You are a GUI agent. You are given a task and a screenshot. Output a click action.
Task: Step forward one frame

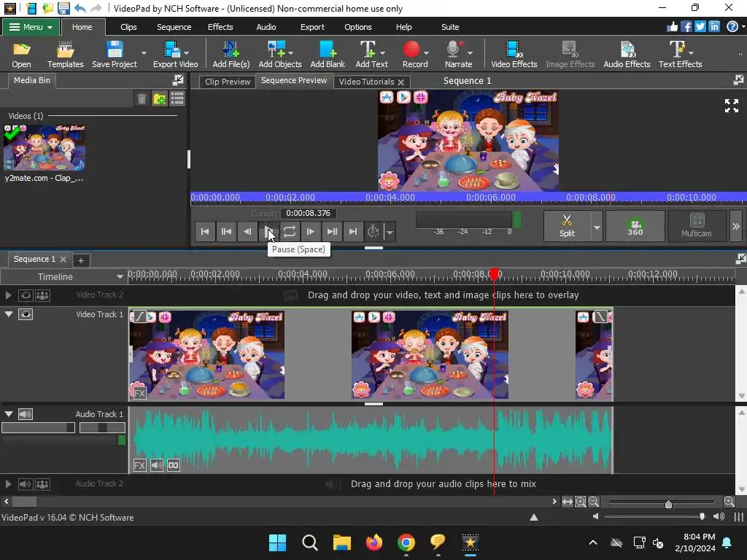310,231
